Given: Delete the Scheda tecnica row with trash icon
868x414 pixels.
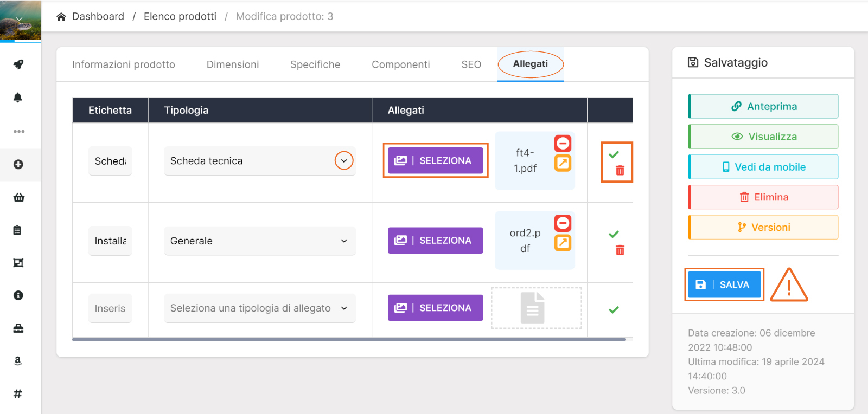Looking at the screenshot, I should pos(620,171).
